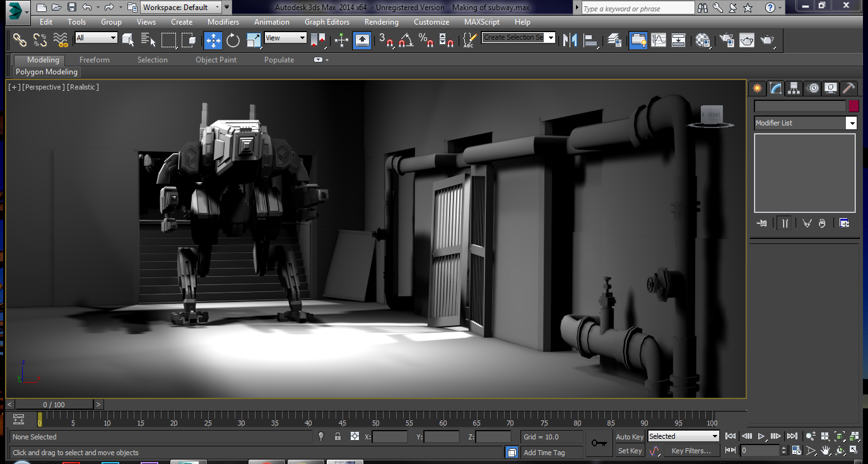
Task: Open the Curve Editor
Action: (659, 40)
